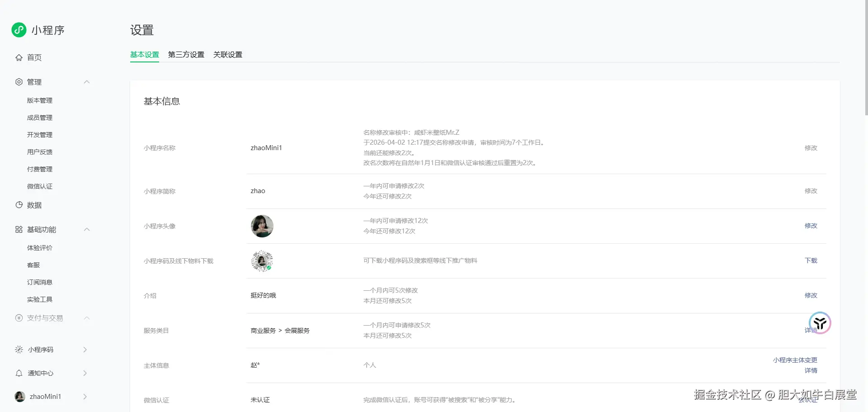
Task: Click the hexagon icon beside 管理
Action: pos(19,82)
